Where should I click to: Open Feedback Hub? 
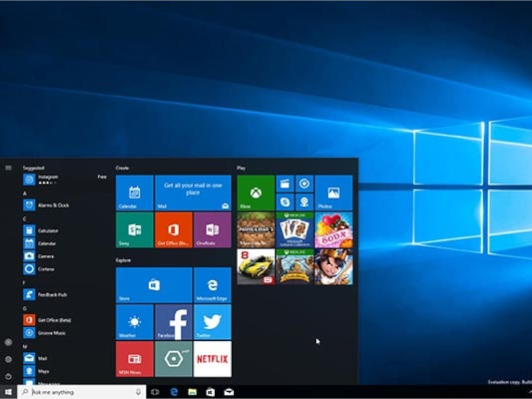pyautogui.click(x=46, y=295)
